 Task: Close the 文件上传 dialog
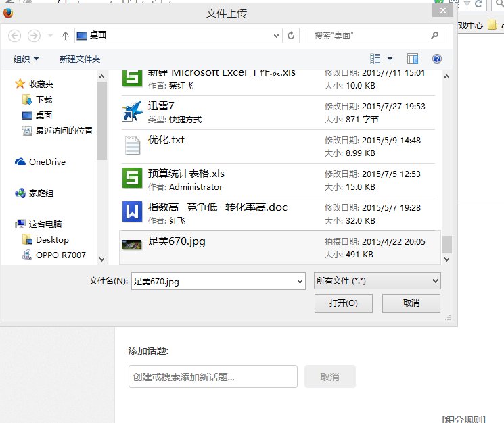pyautogui.click(x=443, y=11)
